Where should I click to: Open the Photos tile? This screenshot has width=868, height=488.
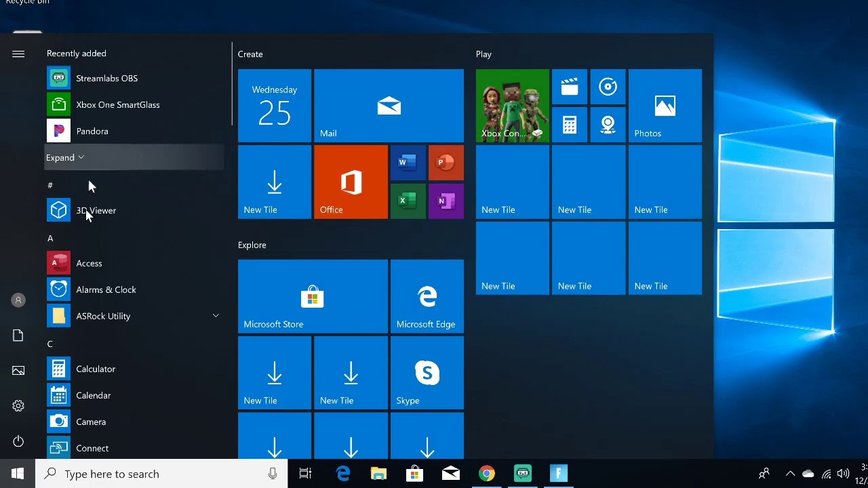(x=665, y=106)
